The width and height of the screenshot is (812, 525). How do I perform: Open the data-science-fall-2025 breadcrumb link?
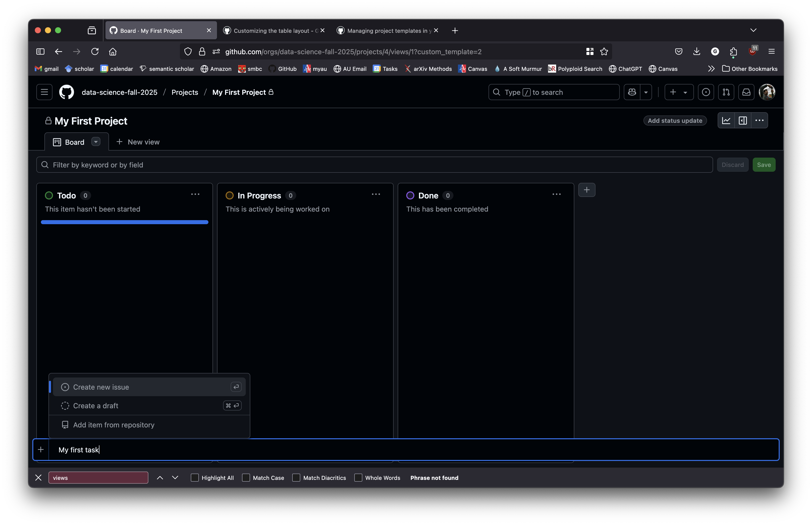point(119,92)
